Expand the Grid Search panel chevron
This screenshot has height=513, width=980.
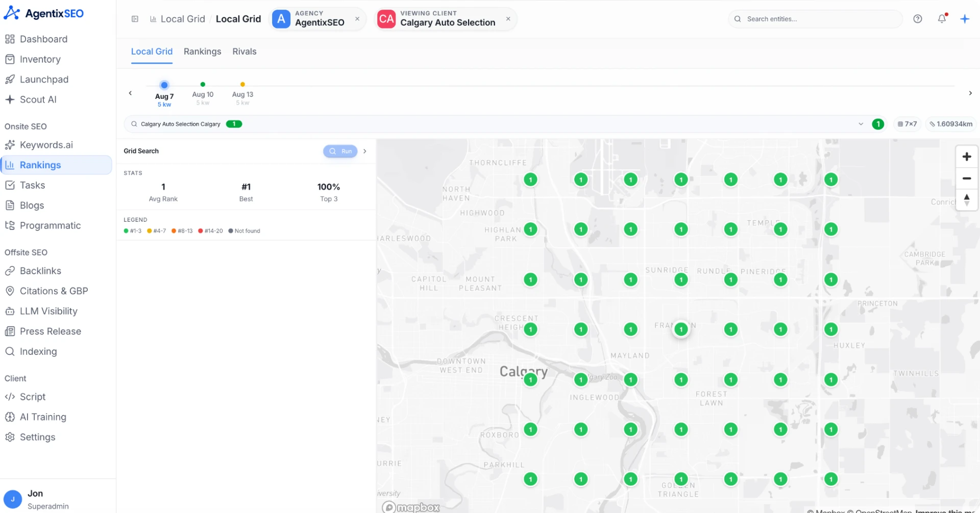[x=365, y=151]
